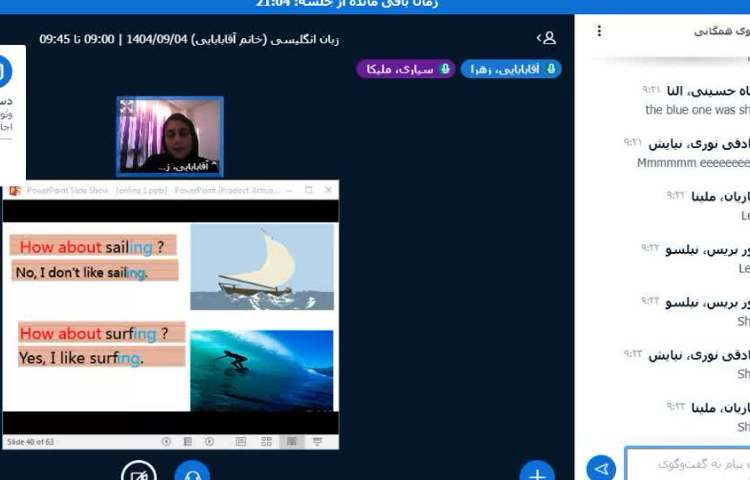This screenshot has width=750, height=480.
Task: Click the remaining session time banner text
Action: [x=347, y=4]
